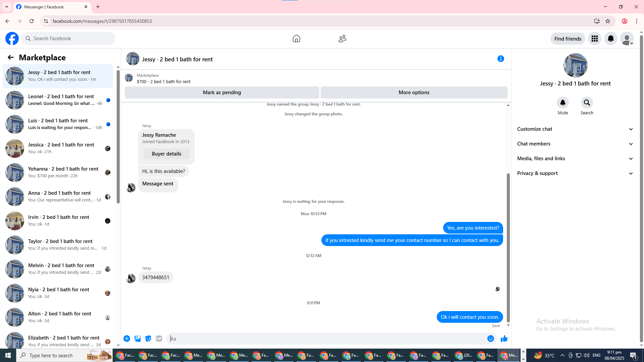Click the thumbs-up like icon
Screen dimensions: 644x362
click(504, 339)
